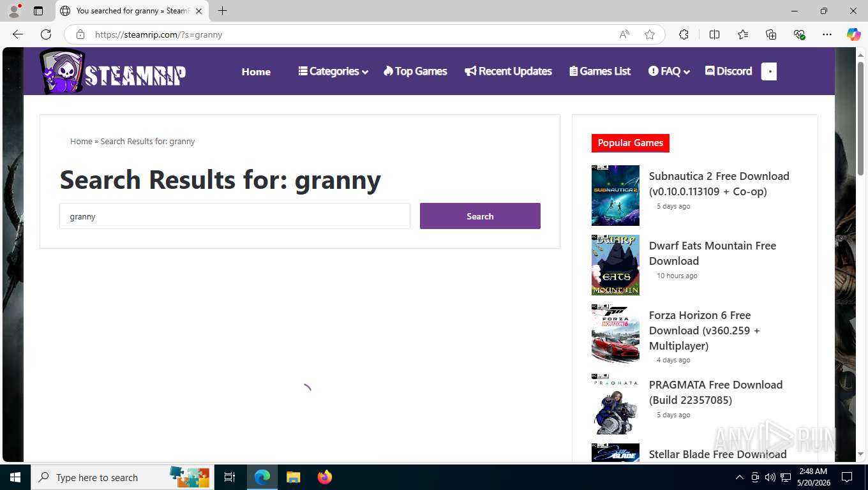Image resolution: width=868 pixels, height=490 pixels.
Task: Add this page to favorites star
Action: click(x=650, y=34)
